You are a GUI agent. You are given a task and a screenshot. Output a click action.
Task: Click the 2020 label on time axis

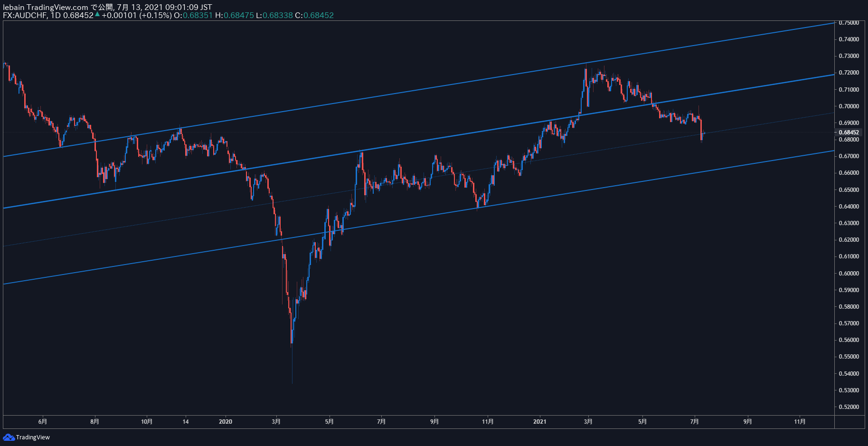[x=226, y=422]
